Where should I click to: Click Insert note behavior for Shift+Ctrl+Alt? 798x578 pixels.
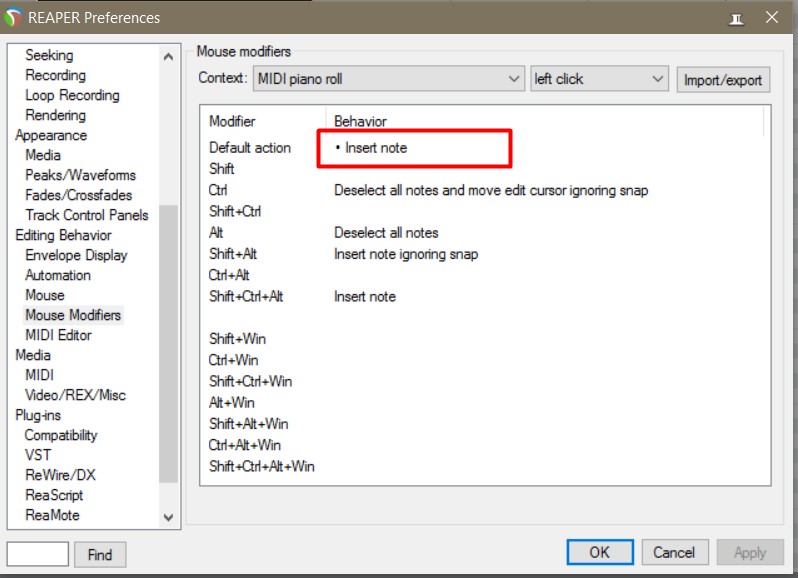(365, 297)
